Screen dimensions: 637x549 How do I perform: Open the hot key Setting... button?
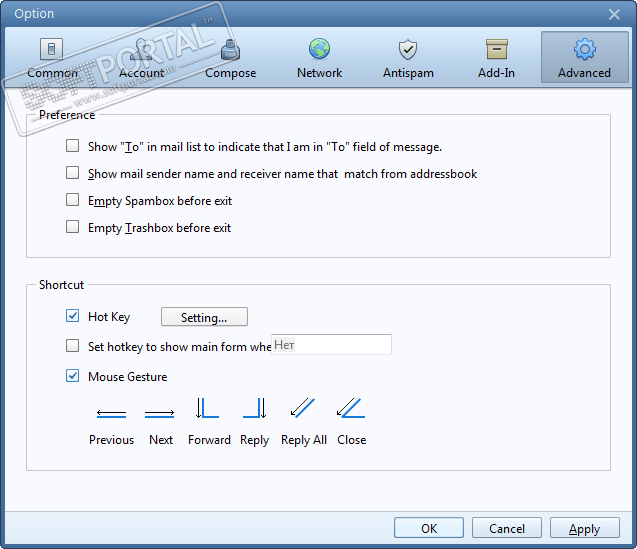pyautogui.click(x=204, y=317)
